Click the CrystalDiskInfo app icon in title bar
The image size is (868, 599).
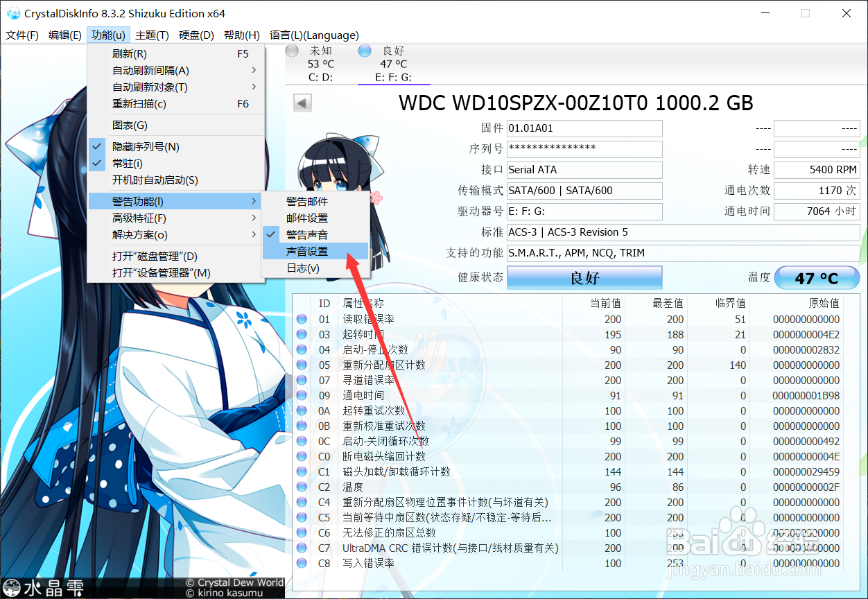pos(13,13)
